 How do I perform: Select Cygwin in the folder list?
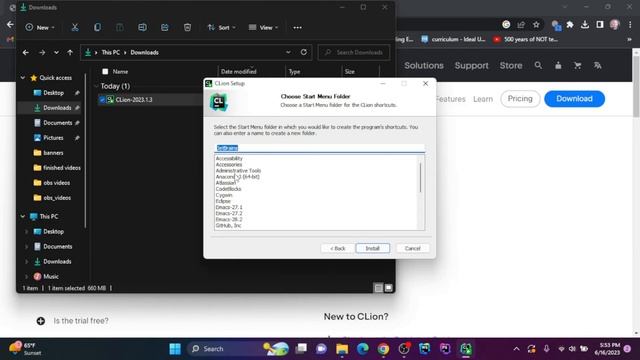tap(224, 195)
